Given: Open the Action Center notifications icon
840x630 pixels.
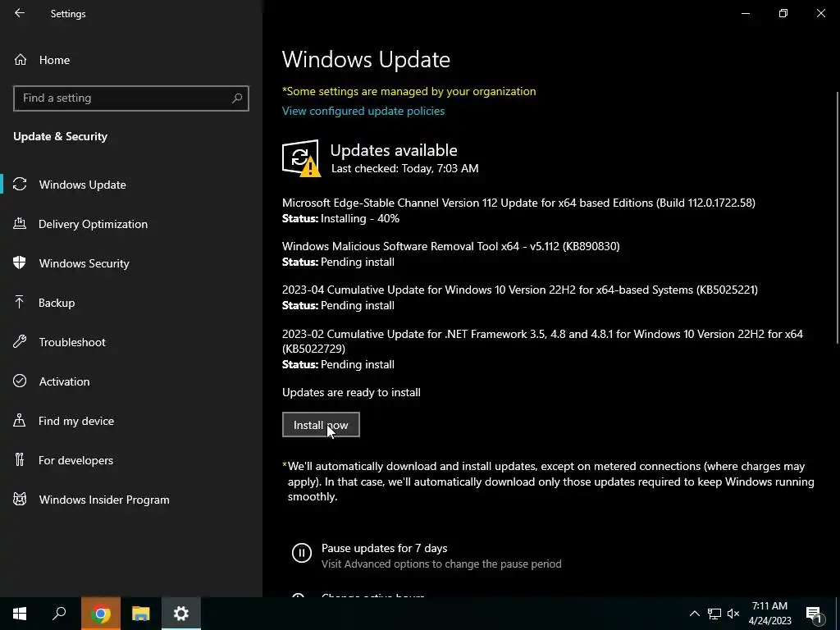Looking at the screenshot, I should 815,615.
